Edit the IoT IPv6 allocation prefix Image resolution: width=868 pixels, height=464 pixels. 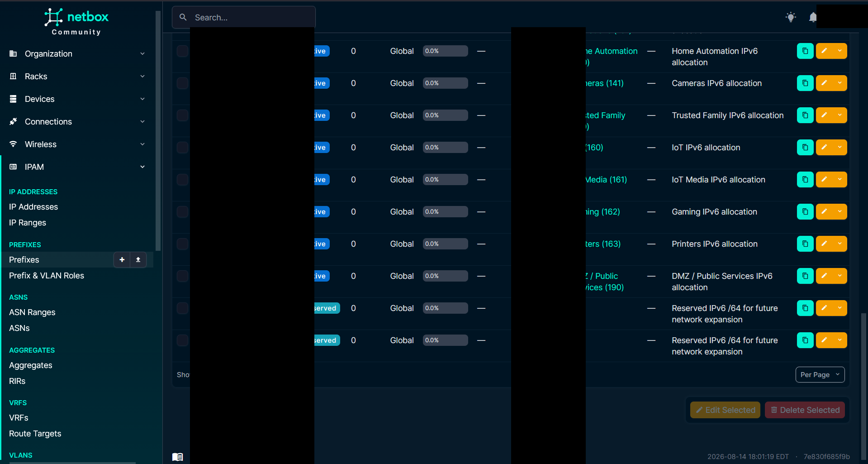[824, 148]
